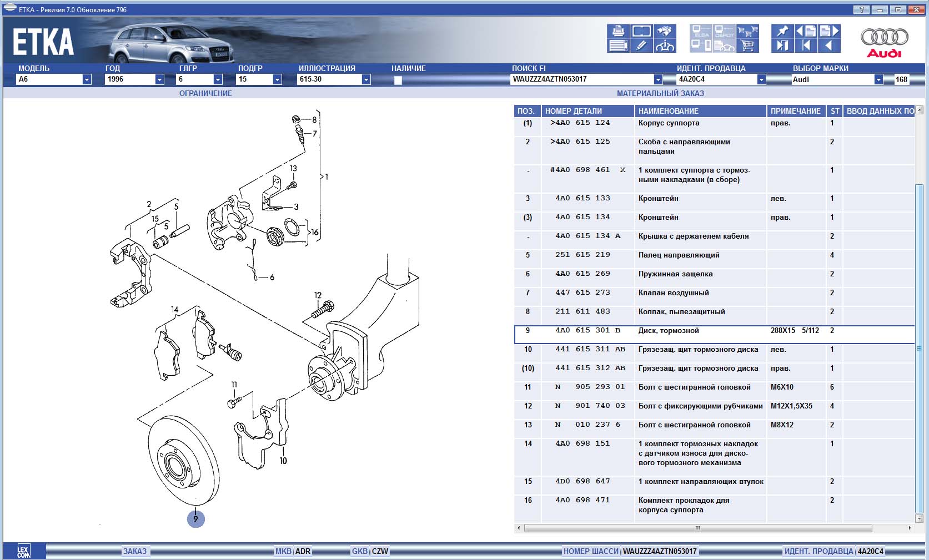The height and width of the screenshot is (560, 929).
Task: Open the Идент. продавца dropdown arrow
Action: click(x=761, y=79)
